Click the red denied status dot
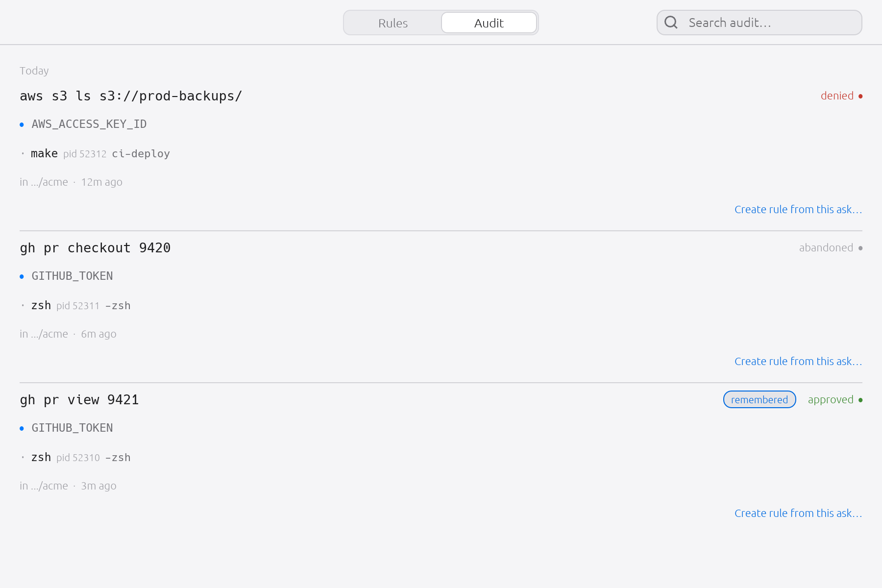 point(860,96)
